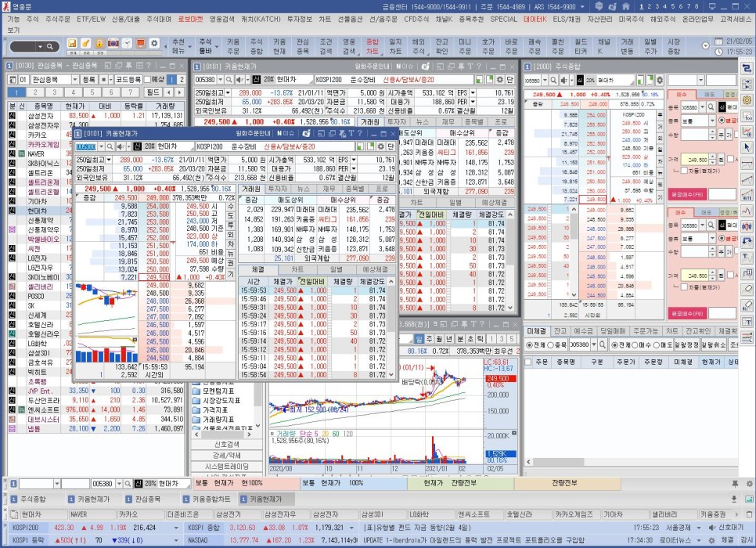Open stock code dropdown in bottom order bar
Viewport: 756px width, 548px height.
click(118, 483)
